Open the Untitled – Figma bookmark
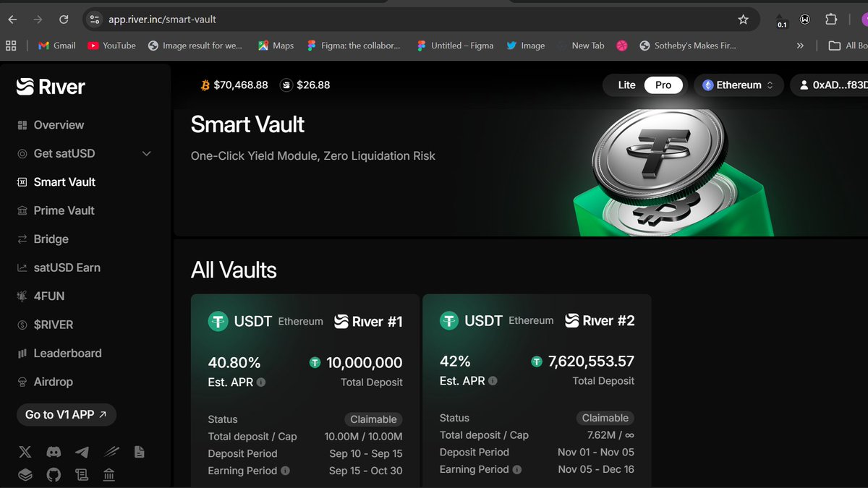868x488 pixels. click(455, 46)
